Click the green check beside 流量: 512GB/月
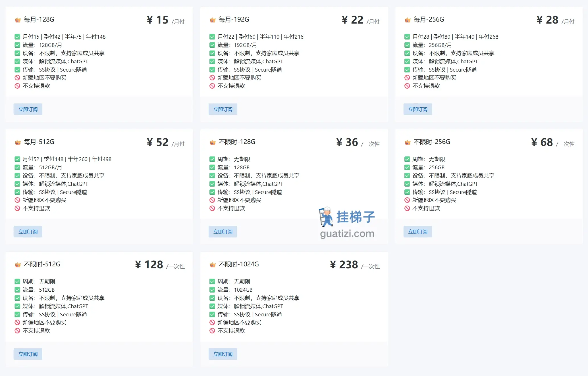The image size is (588, 376). tap(17, 167)
